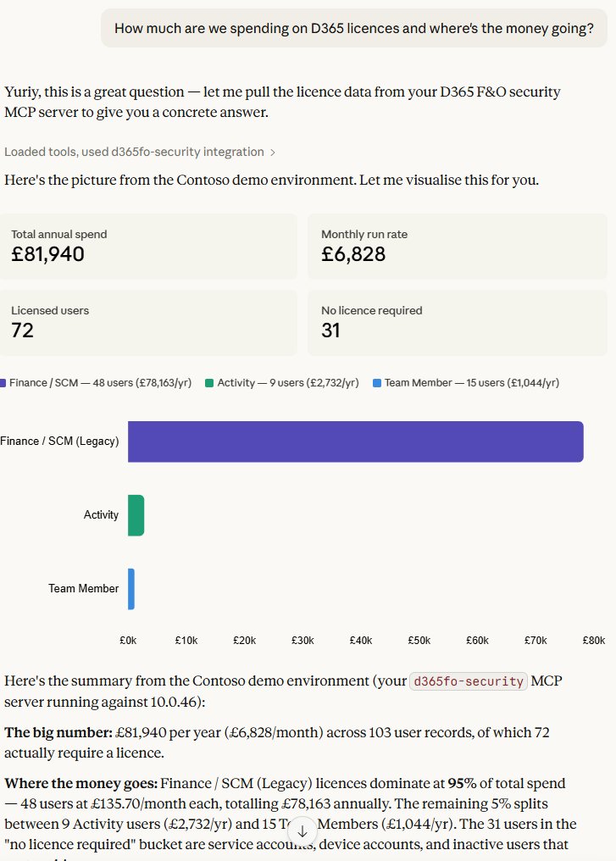This screenshot has width=616, height=861.
Task: Open the No licence required 31 card
Action: (457, 323)
